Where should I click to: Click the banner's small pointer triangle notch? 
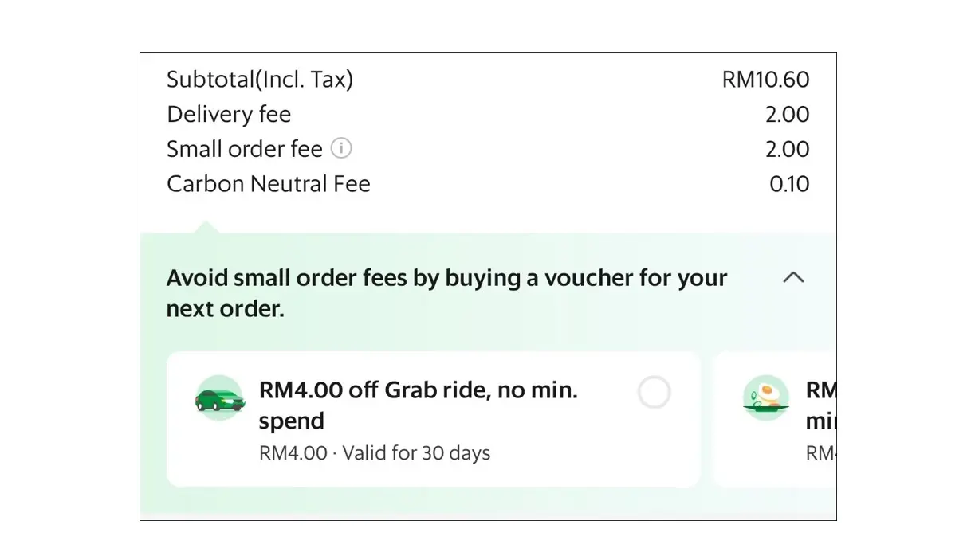click(204, 228)
